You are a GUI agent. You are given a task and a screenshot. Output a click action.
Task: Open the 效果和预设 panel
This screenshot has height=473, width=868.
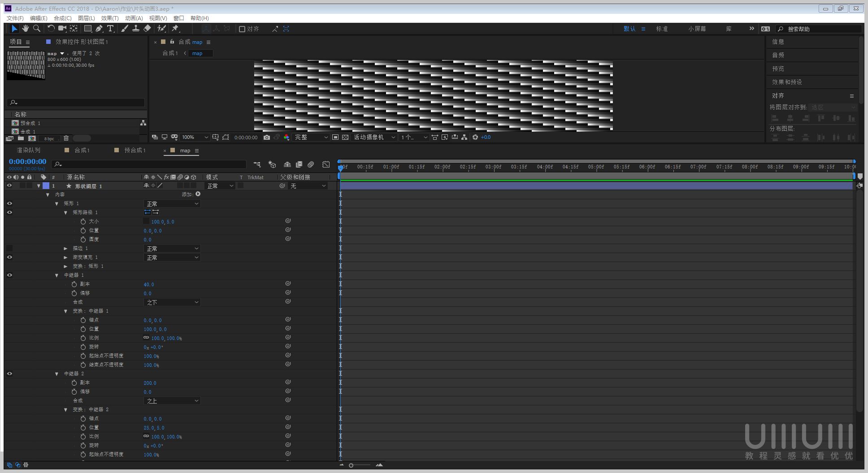[787, 82]
